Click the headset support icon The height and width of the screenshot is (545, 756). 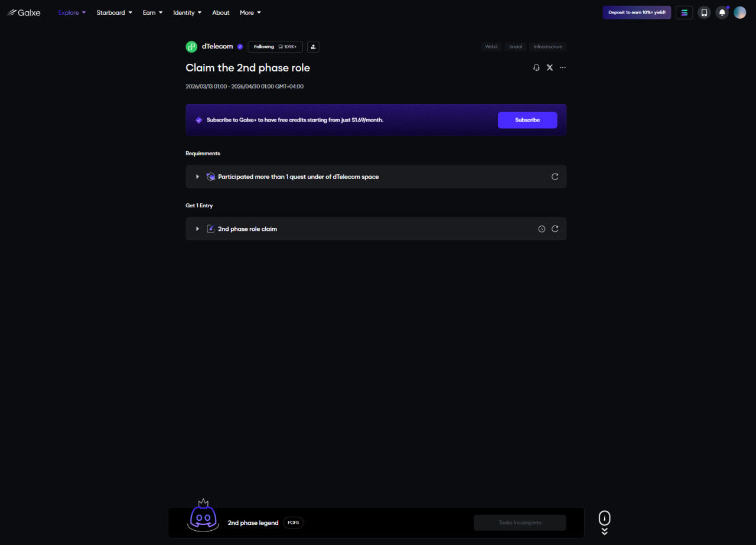536,68
